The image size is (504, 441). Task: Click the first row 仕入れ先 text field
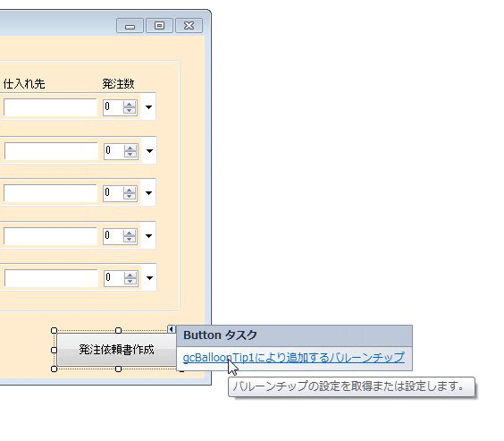[x=50, y=107]
